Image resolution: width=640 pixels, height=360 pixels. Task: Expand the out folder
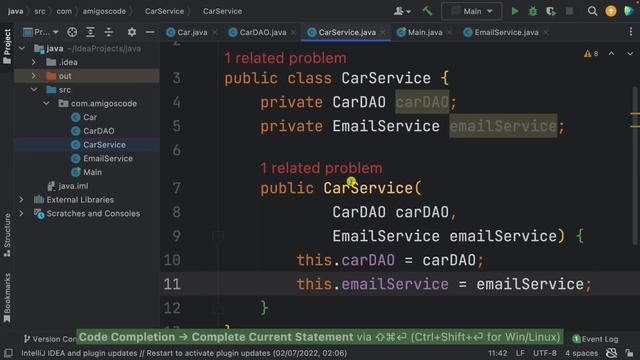(33, 76)
